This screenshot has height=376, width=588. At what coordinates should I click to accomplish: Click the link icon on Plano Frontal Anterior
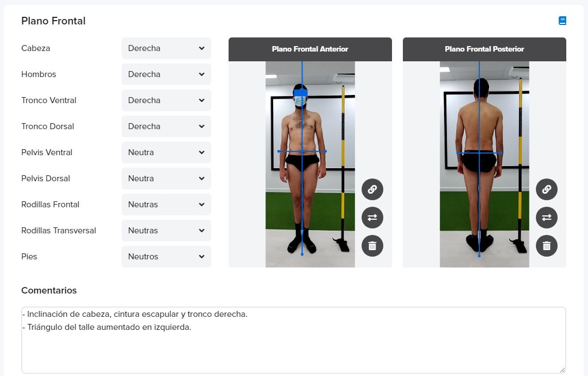[372, 189]
